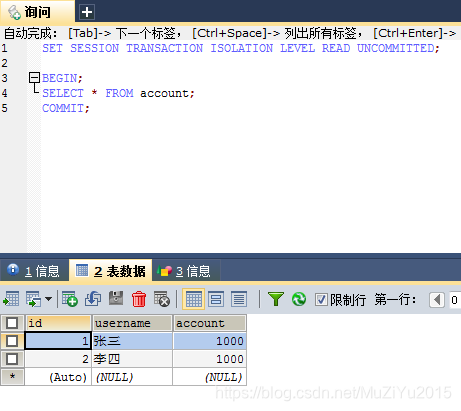
Task: Cancel changes with the table X icon
Action: (x=162, y=299)
